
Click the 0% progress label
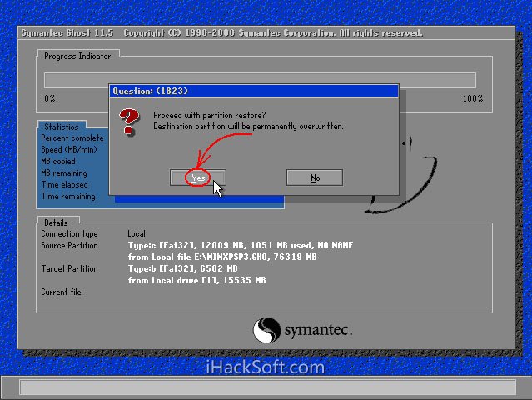coord(50,99)
